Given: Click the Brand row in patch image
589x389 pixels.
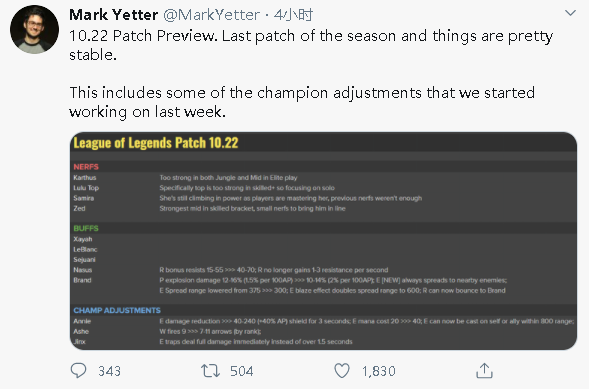Looking at the screenshot, I should [x=323, y=285].
